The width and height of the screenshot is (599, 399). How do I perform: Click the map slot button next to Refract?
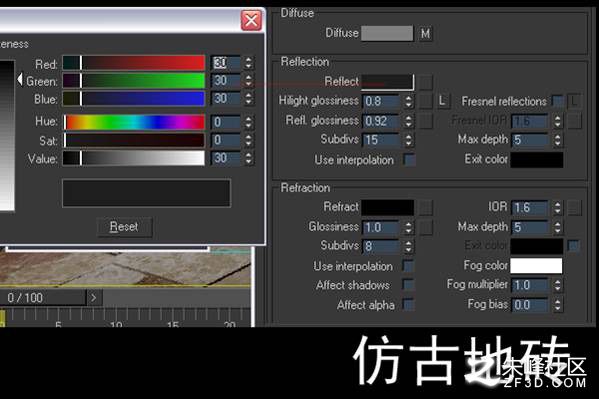point(426,208)
